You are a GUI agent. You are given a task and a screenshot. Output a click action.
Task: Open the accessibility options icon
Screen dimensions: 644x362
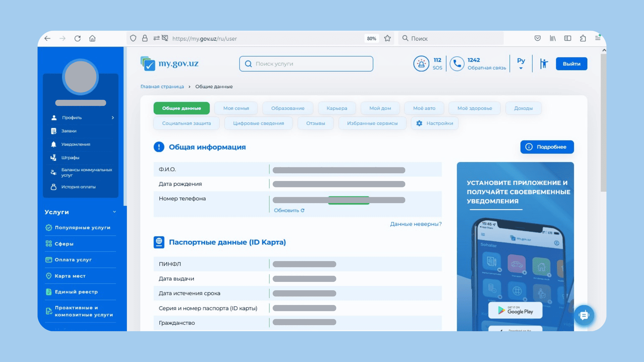(544, 64)
